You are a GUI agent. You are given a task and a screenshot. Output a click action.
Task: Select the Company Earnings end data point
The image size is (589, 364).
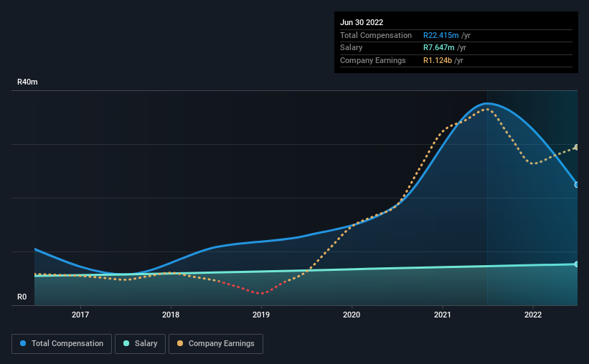coord(577,147)
